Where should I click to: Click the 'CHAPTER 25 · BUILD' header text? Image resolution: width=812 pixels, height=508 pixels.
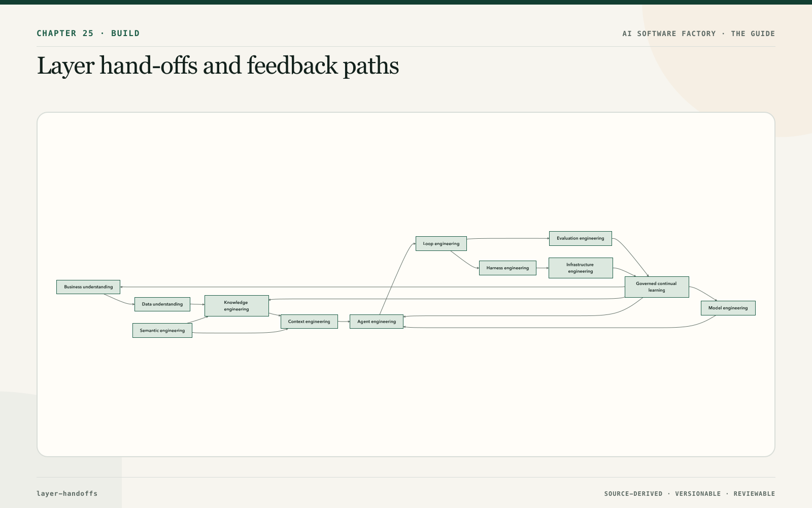tap(88, 34)
